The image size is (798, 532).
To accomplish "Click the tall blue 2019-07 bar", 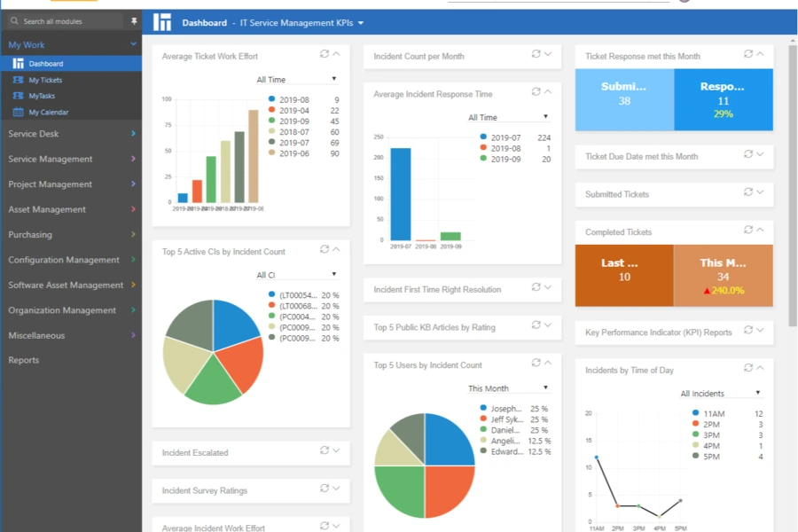I will point(401,194).
